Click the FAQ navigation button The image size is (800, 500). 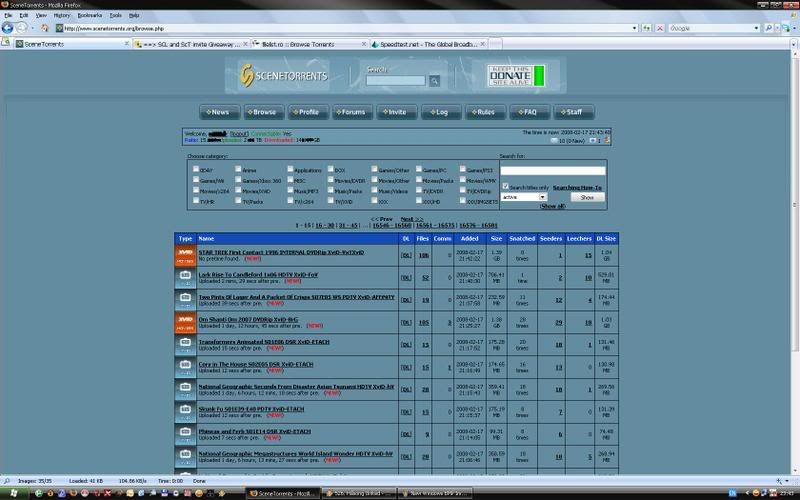tap(530, 112)
